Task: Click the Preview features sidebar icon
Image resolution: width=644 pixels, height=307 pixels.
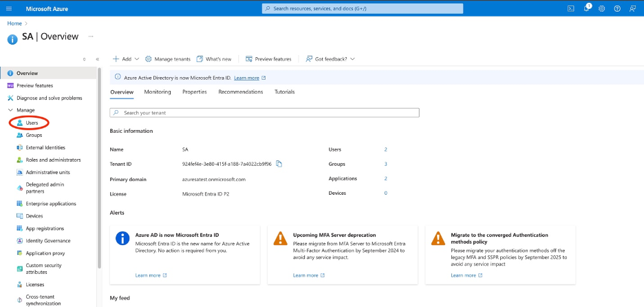Action: click(x=11, y=85)
